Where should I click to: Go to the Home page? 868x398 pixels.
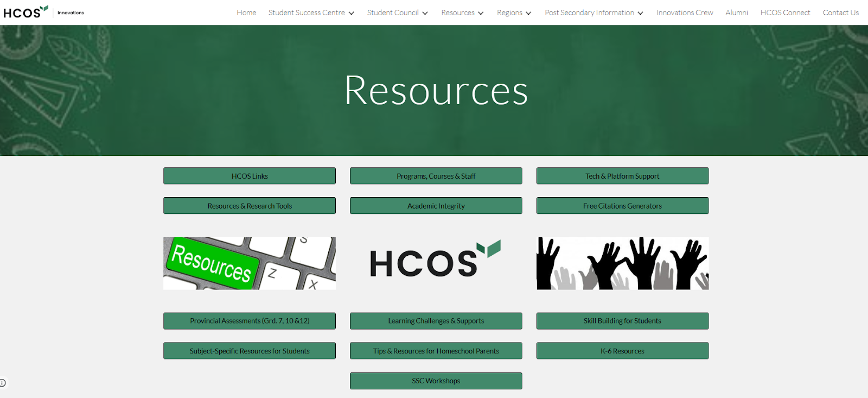(x=246, y=12)
